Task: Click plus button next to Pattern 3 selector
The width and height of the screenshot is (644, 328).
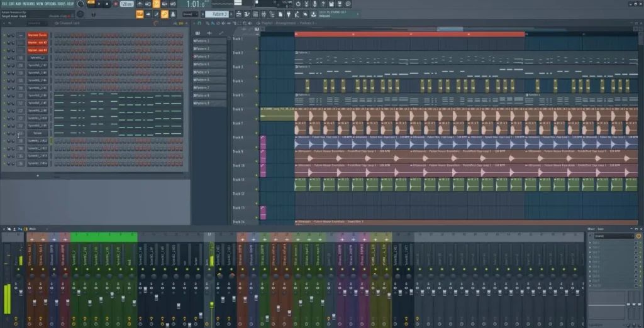Action: 233,14
